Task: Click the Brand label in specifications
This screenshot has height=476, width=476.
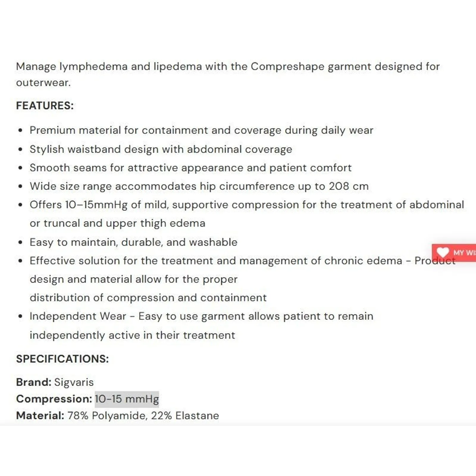Action: [x=34, y=382]
